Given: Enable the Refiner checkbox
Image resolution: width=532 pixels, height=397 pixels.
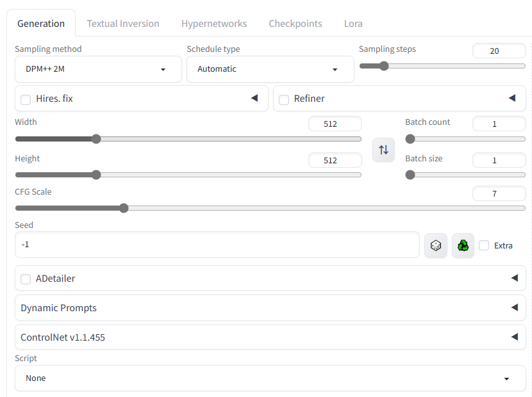Looking at the screenshot, I should pos(284,100).
